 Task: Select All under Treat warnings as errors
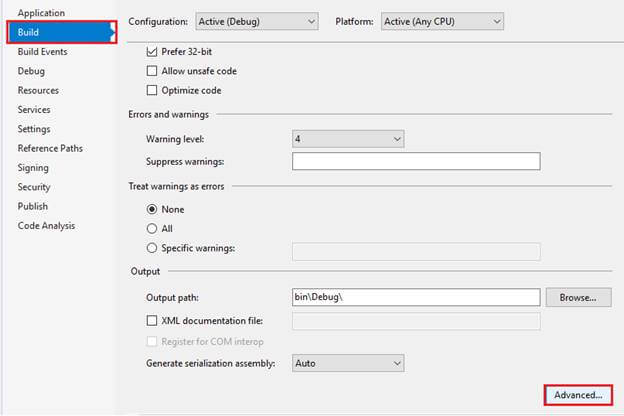[x=152, y=229]
